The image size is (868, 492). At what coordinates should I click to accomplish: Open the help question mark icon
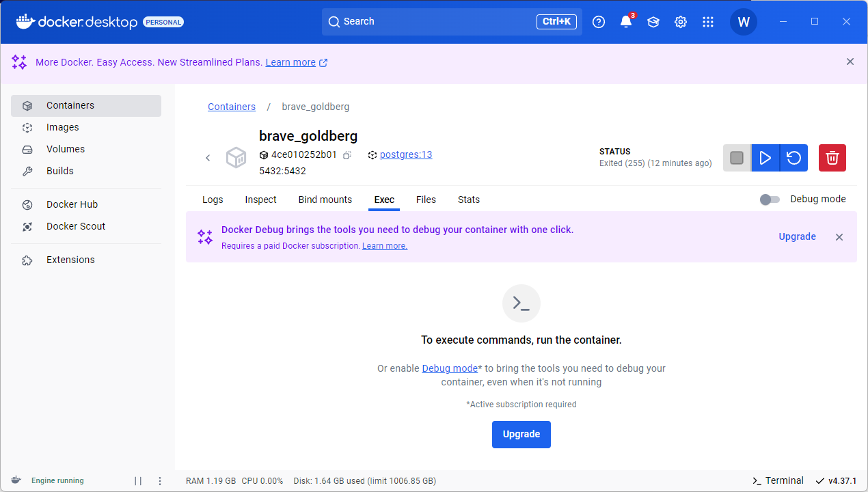pyautogui.click(x=599, y=22)
